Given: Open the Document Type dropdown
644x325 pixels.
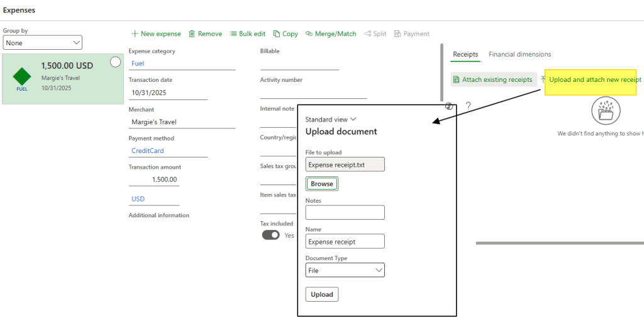Looking at the screenshot, I should click(345, 270).
